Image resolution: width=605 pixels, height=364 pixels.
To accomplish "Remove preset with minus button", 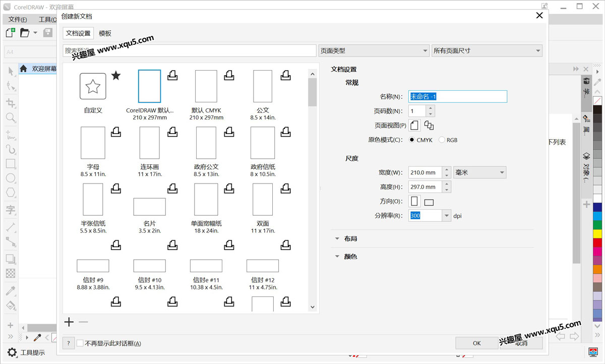I will coord(83,322).
